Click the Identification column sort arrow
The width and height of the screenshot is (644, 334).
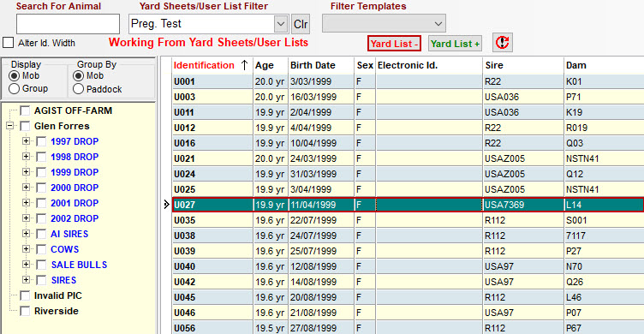[244, 65]
